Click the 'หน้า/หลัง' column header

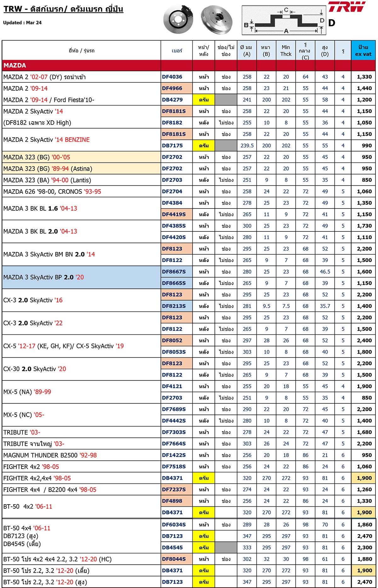(x=203, y=50)
